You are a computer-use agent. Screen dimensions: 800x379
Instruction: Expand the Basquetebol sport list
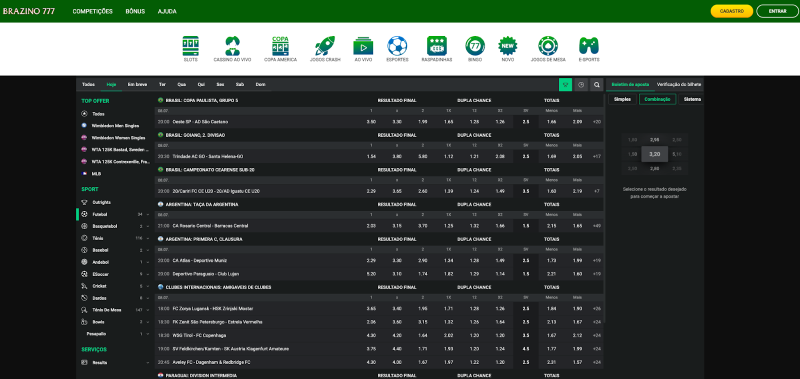point(148,226)
